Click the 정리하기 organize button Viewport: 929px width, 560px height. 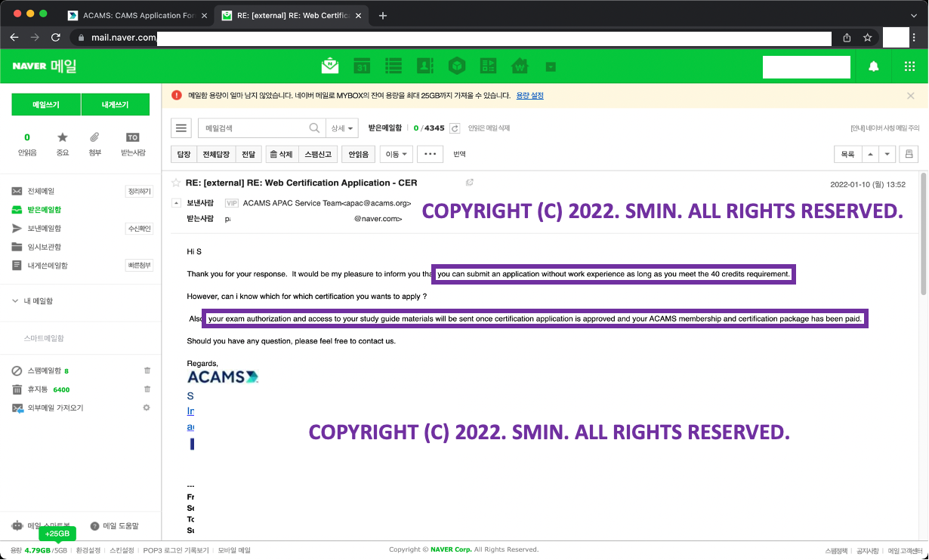click(139, 191)
